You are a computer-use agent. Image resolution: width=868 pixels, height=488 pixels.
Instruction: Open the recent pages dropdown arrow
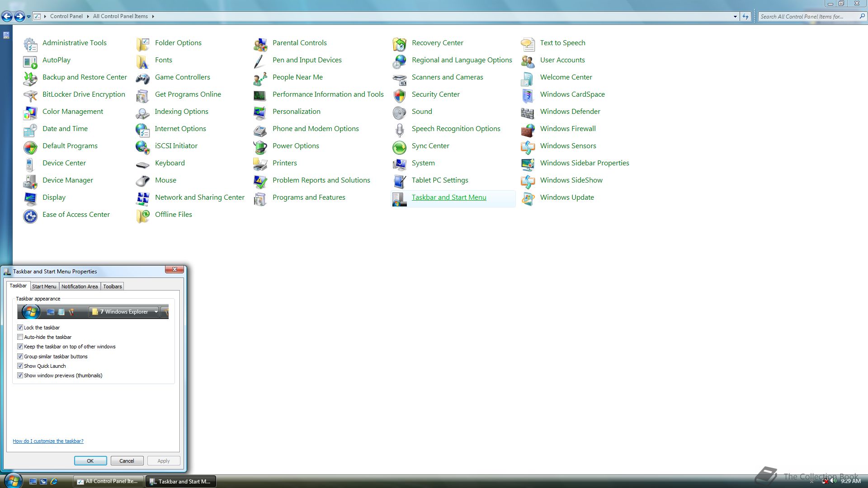(x=29, y=17)
